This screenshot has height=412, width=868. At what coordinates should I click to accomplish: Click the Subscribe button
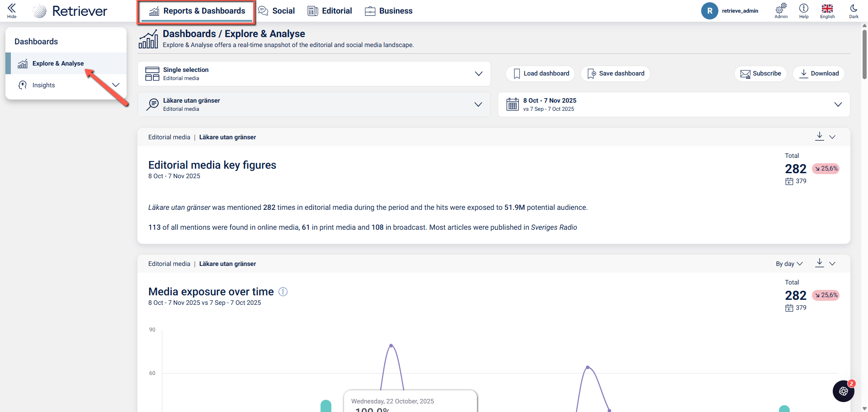(x=760, y=74)
